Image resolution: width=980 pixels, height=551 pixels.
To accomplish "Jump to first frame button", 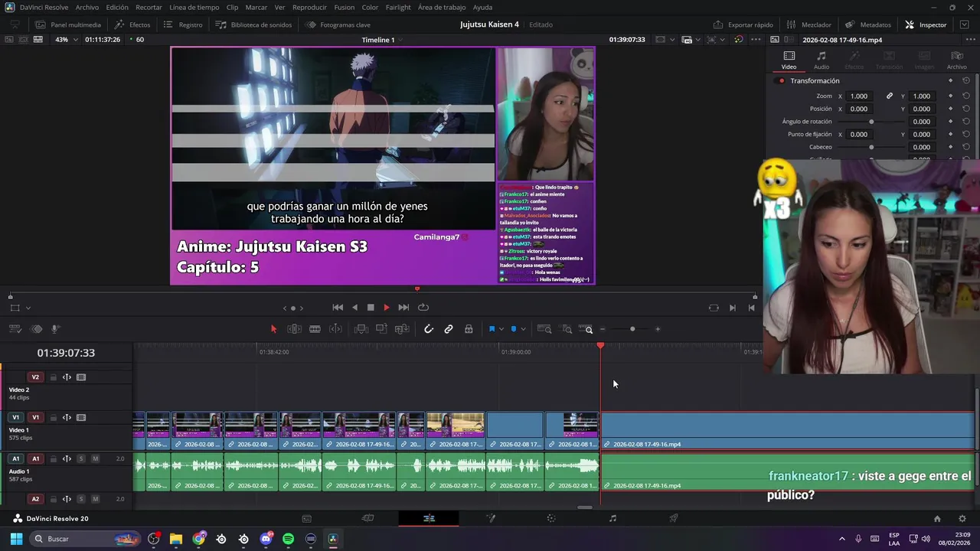I will pyautogui.click(x=338, y=308).
